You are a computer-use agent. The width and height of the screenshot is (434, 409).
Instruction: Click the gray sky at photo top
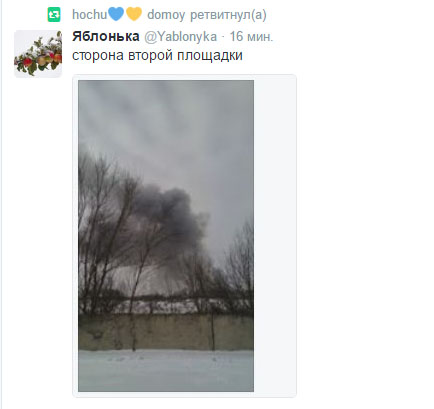[166, 113]
